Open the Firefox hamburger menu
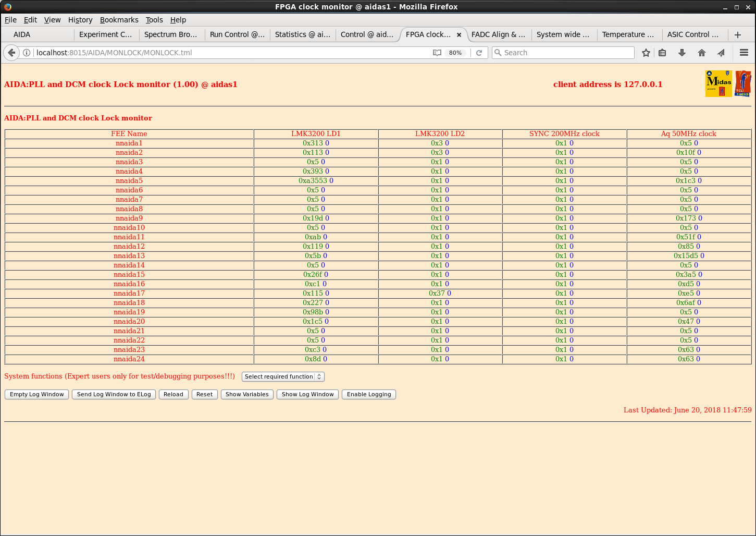Viewport: 756px width, 536px height. 744,53
